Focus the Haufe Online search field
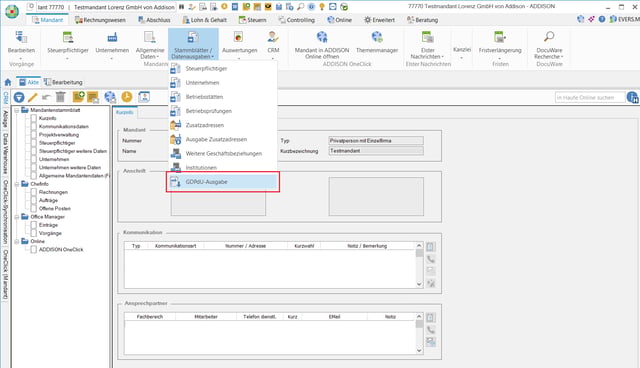 pyautogui.click(x=590, y=98)
